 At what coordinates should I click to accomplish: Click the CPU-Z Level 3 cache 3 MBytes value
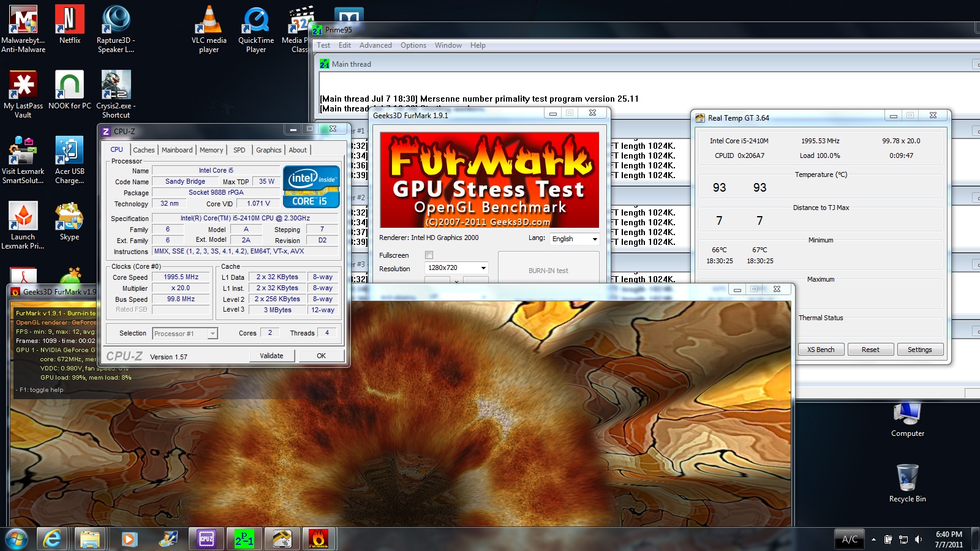[277, 310]
